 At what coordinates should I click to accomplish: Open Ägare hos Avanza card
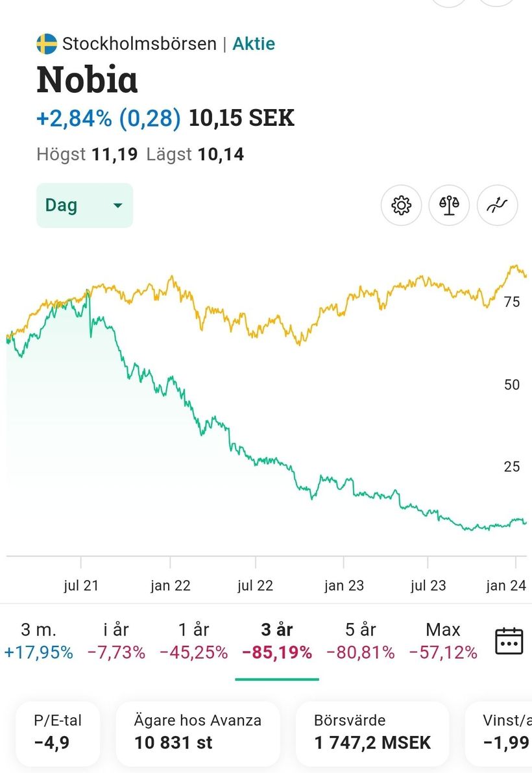coord(198,733)
